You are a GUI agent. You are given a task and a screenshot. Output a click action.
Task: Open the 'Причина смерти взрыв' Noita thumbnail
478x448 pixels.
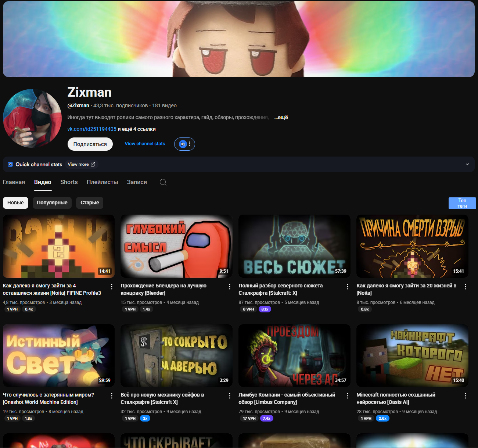[x=413, y=246]
